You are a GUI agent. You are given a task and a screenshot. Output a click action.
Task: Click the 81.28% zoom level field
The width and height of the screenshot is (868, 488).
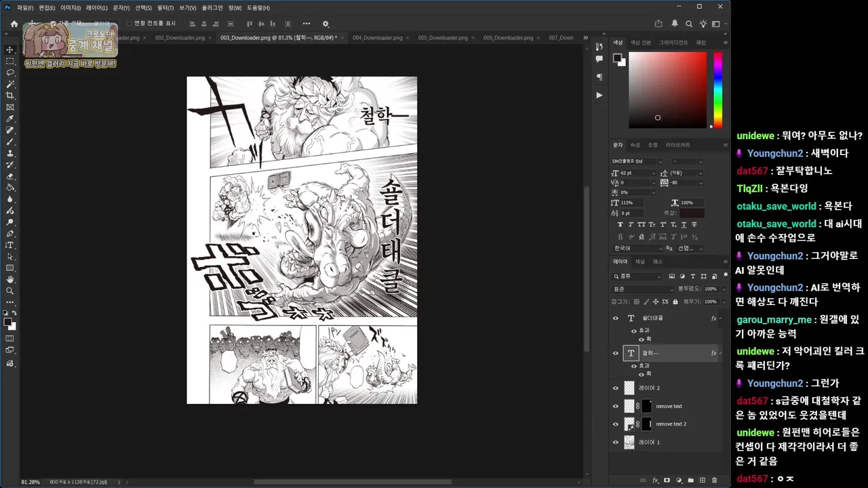tap(31, 482)
